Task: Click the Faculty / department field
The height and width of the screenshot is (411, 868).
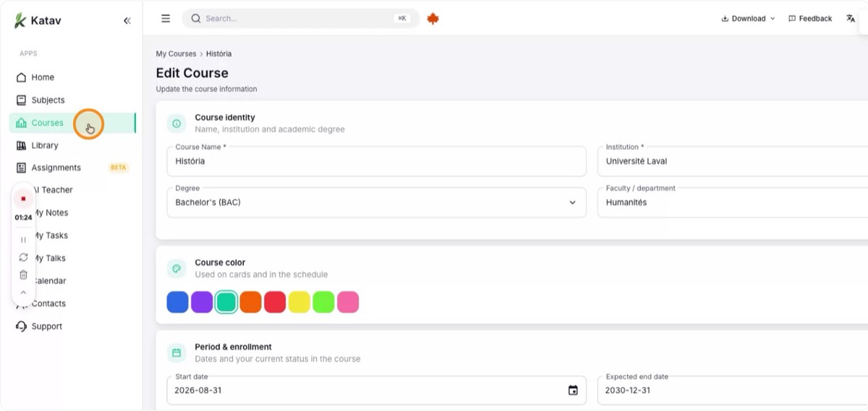Action: (x=733, y=203)
